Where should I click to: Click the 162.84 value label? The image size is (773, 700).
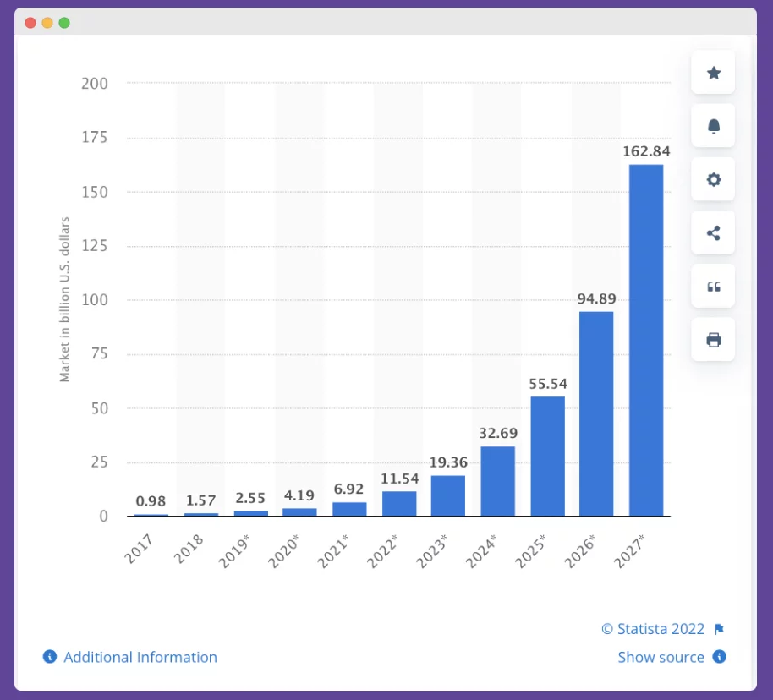pos(644,152)
